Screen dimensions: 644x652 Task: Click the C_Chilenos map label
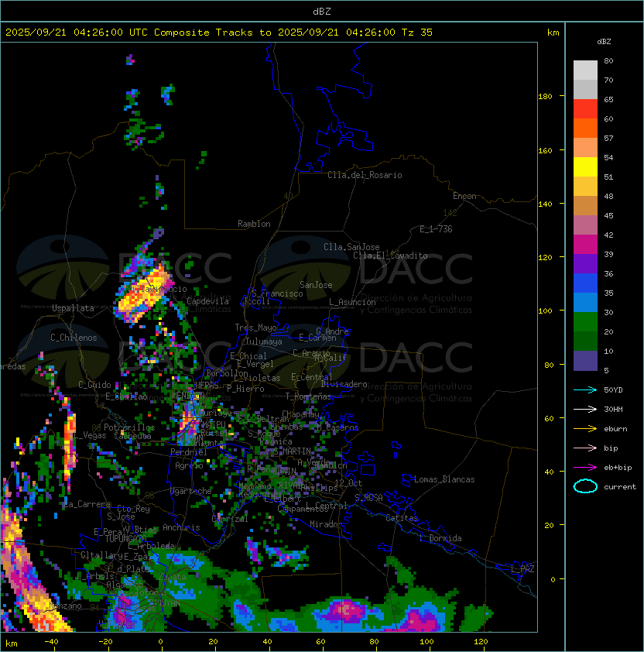(x=74, y=338)
